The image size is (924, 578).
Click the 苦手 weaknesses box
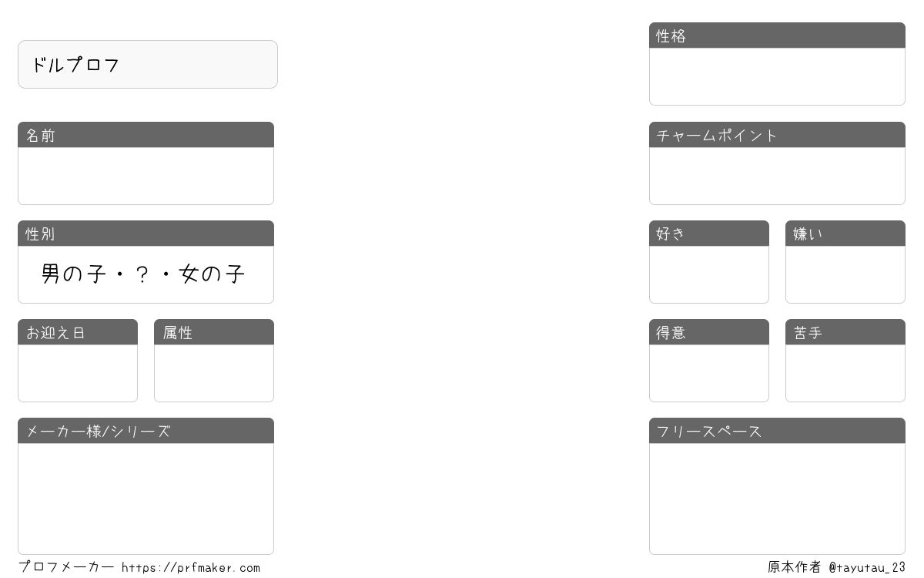coord(845,373)
